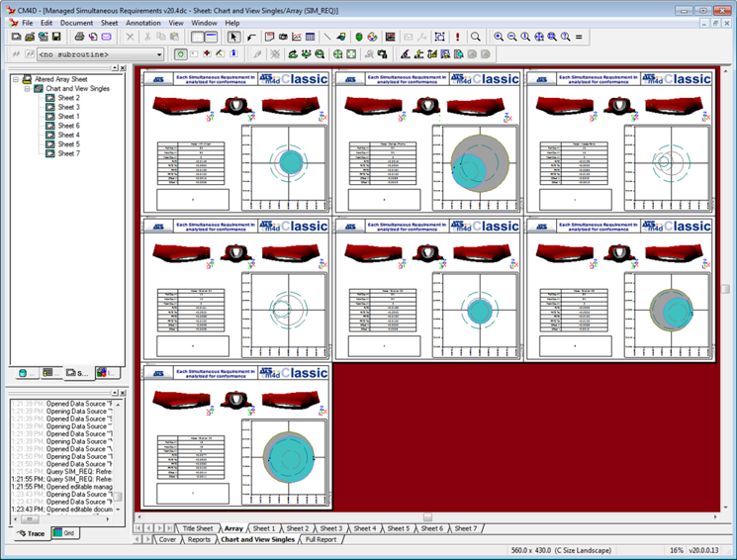This screenshot has width=737, height=560.
Task: Switch to the Cover tab
Action: point(167,539)
